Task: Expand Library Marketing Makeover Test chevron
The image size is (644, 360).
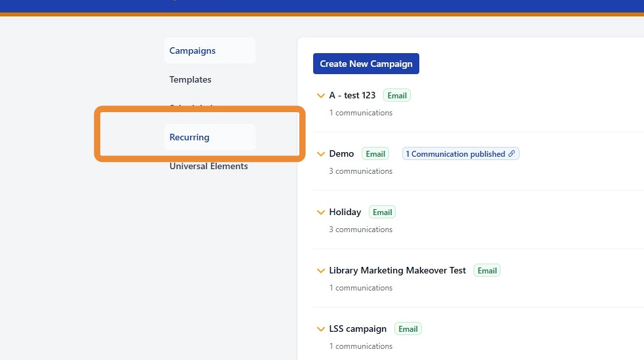Action: [321, 271]
